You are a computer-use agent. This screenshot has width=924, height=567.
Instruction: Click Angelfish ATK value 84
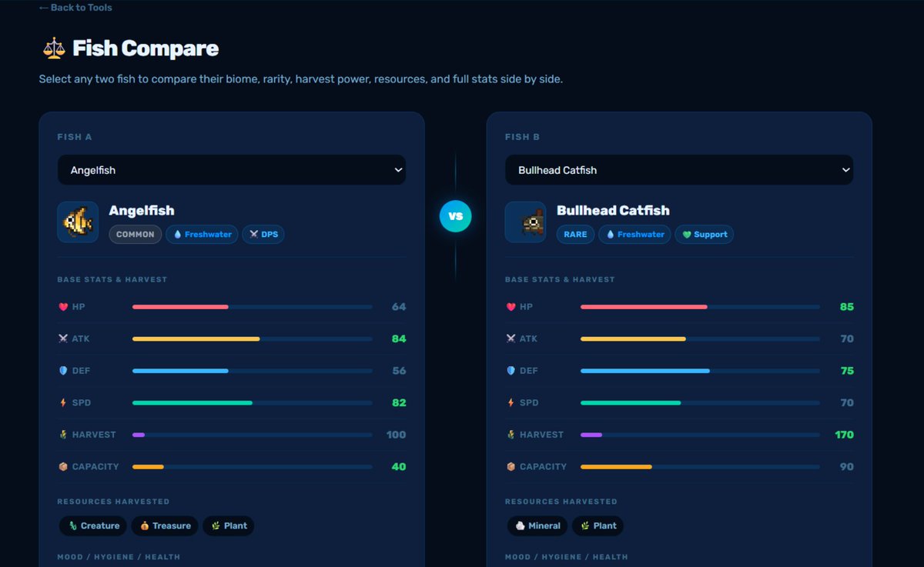click(x=399, y=339)
